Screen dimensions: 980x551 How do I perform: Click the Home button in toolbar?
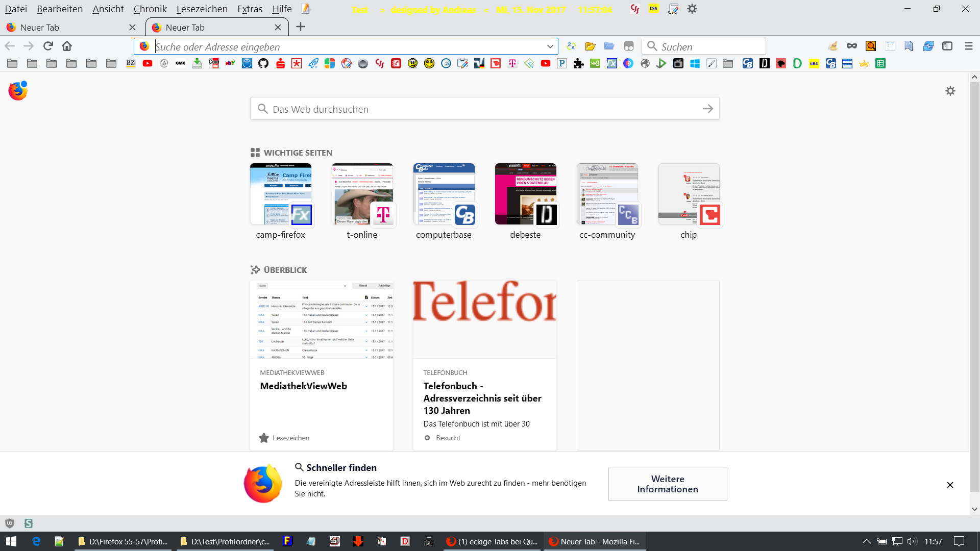pos(67,46)
